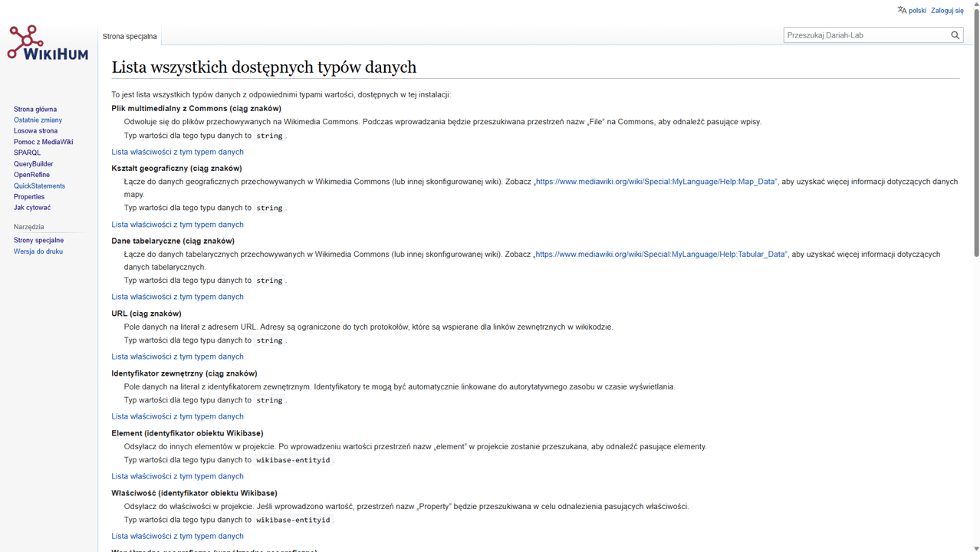Viewport: 980px width, 552px height.
Task: Click the page vertical scrollbar down arrow
Action: 975,547
